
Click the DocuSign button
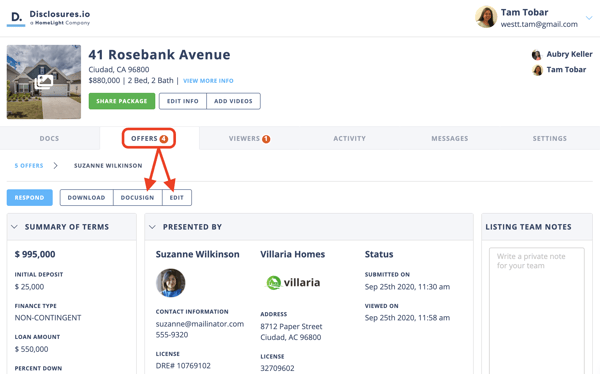[x=137, y=198]
